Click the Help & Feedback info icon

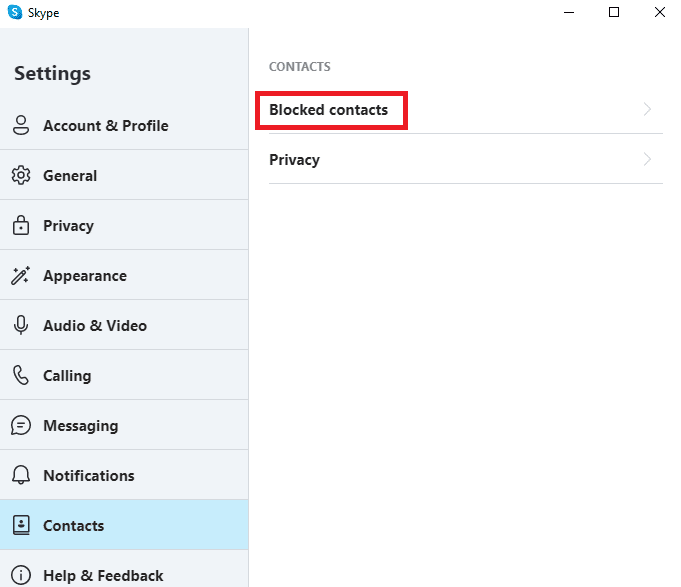pyautogui.click(x=21, y=575)
